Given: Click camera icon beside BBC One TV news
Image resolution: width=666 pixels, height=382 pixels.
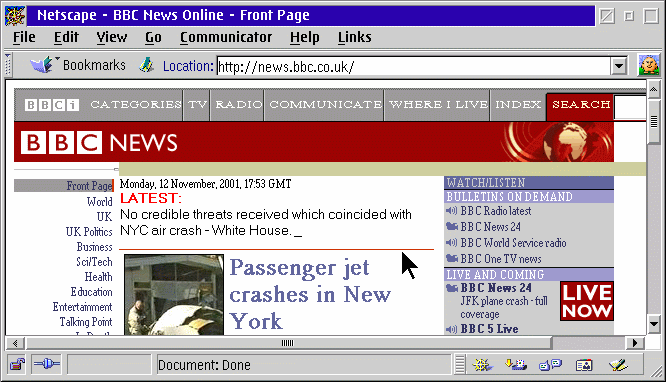Looking at the screenshot, I should click(x=452, y=258).
